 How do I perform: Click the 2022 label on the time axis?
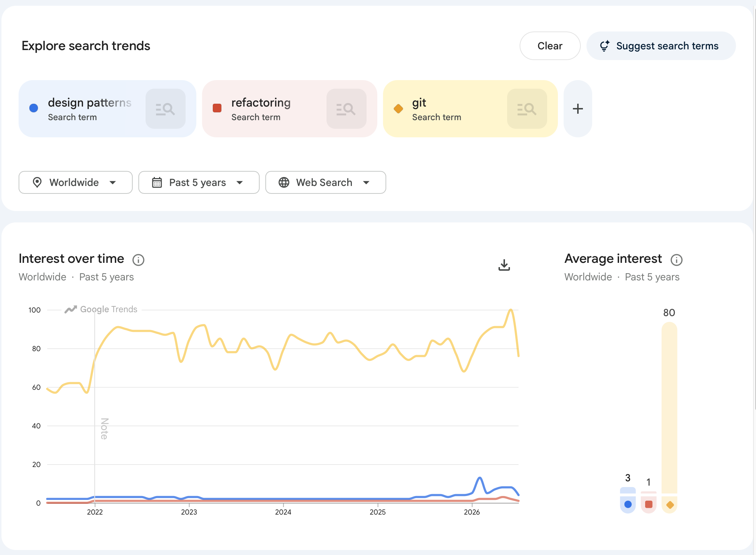click(95, 512)
